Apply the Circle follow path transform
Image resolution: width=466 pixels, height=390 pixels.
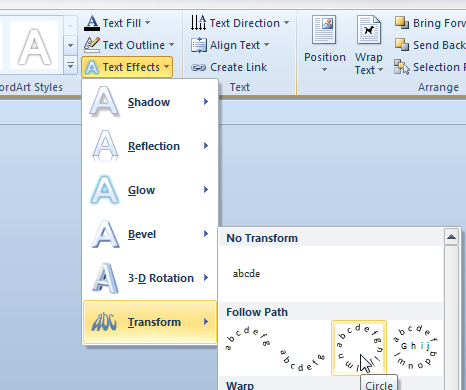click(x=359, y=348)
